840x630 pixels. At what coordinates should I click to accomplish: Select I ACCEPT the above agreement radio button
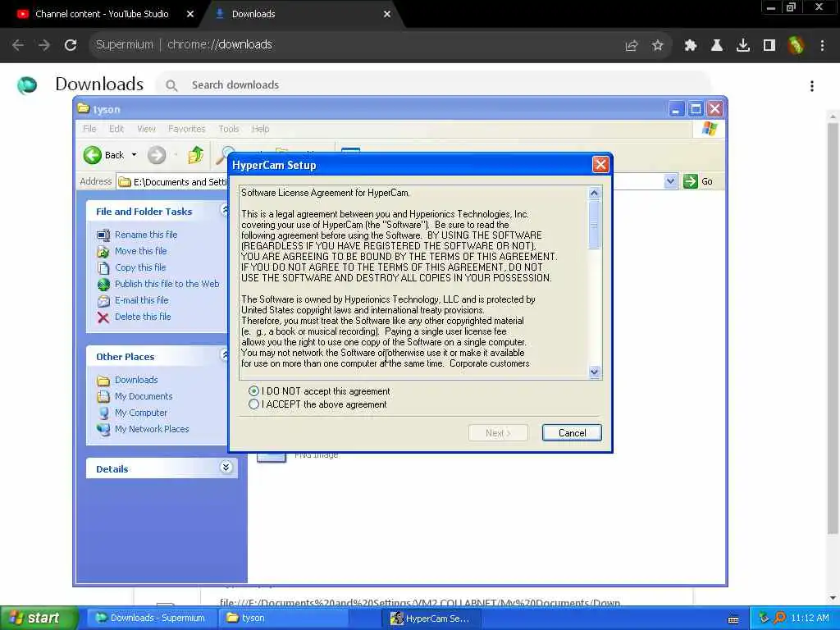(x=254, y=404)
